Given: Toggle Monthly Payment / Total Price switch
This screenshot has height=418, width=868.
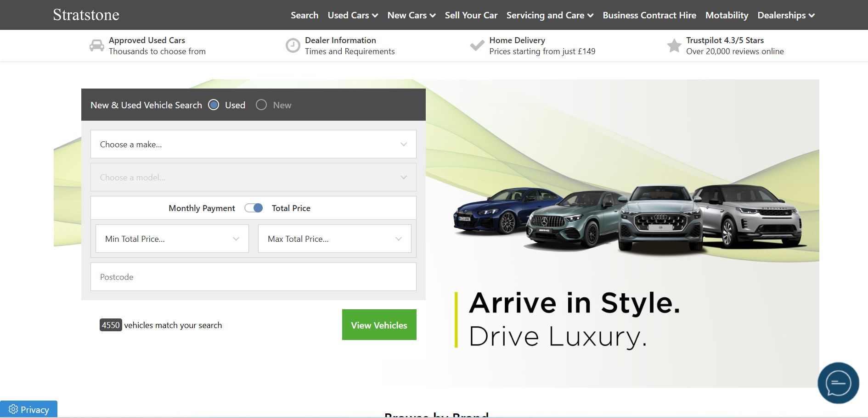Looking at the screenshot, I should (x=254, y=208).
